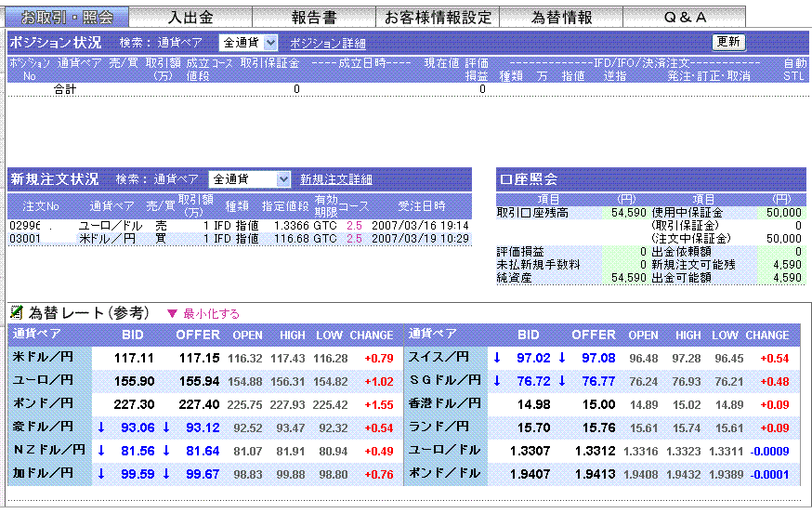Viewport: 812px width, 513px height.
Task: Click down arrow beside スイス/円 BID 97.02
Action: [x=497, y=357]
